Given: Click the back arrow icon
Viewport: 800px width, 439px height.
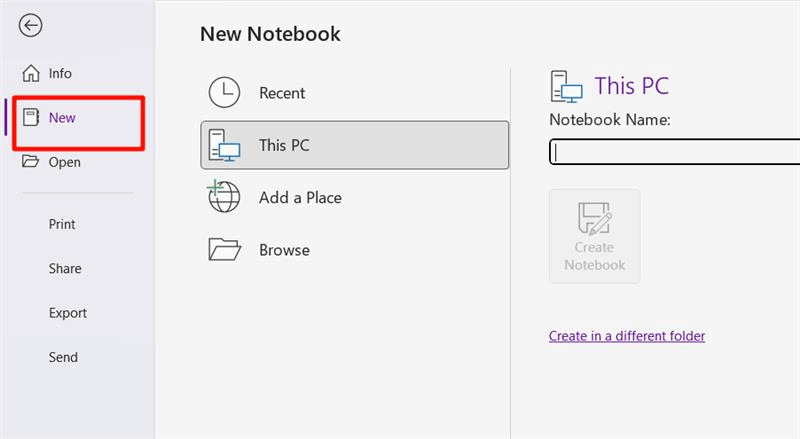Looking at the screenshot, I should [30, 25].
